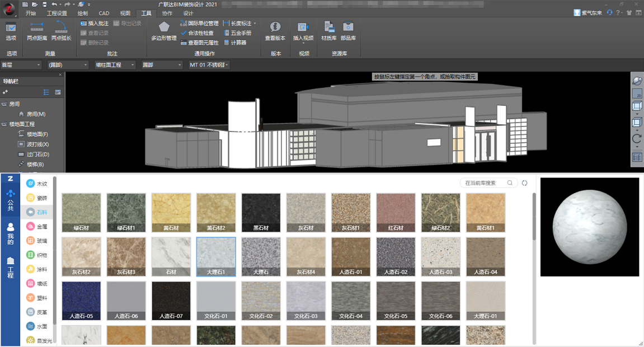This screenshot has height=347, width=644.
Task: Switch to the 绘制 ribbon tab
Action: [x=82, y=13]
